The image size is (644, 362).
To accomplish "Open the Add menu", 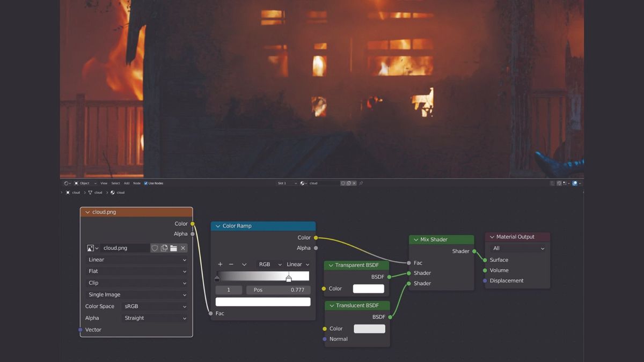I will point(126,183).
